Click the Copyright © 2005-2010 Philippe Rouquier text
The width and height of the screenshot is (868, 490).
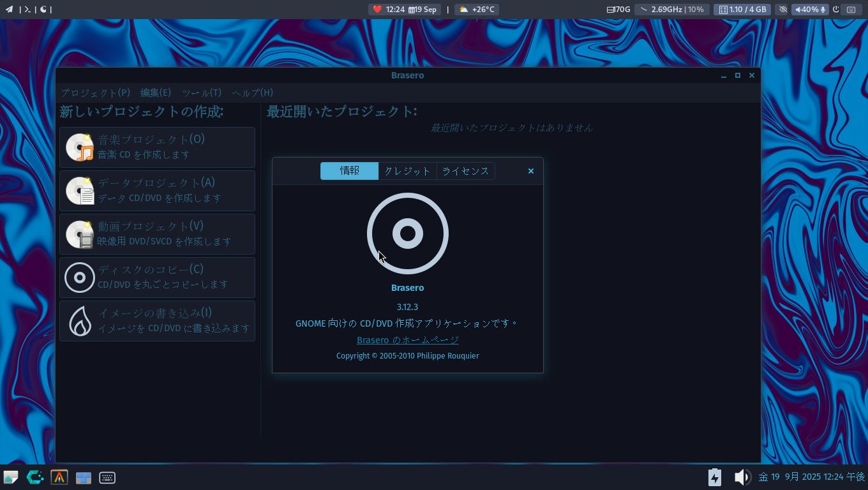coord(408,356)
